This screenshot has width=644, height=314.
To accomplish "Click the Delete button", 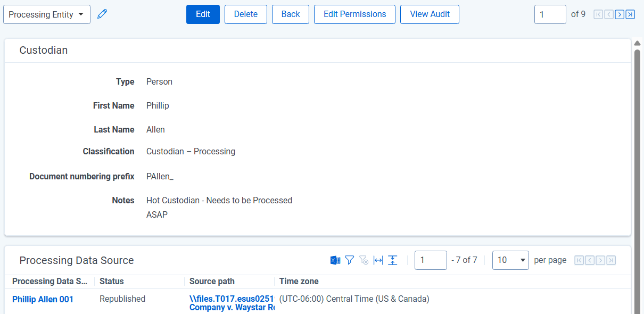I will click(x=246, y=14).
